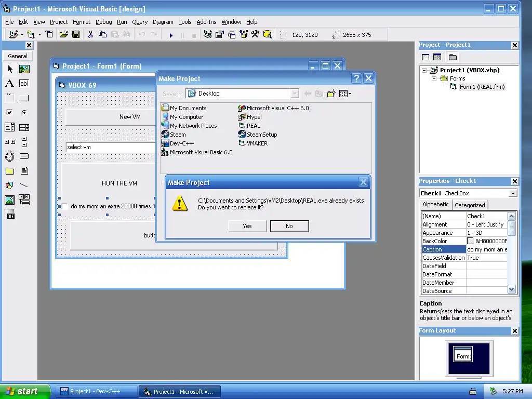Click the Cut scissors icon
This screenshot has width=532, height=399.
tap(90, 34)
